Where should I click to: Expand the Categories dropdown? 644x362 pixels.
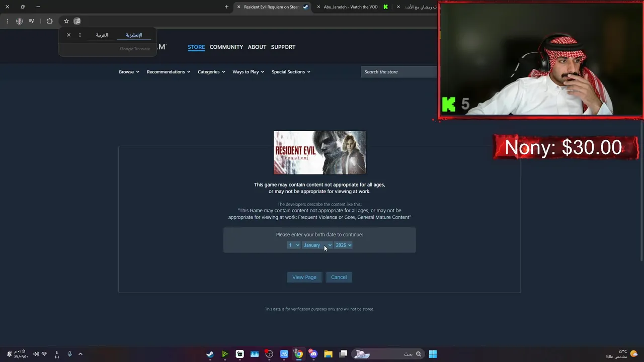coord(211,72)
